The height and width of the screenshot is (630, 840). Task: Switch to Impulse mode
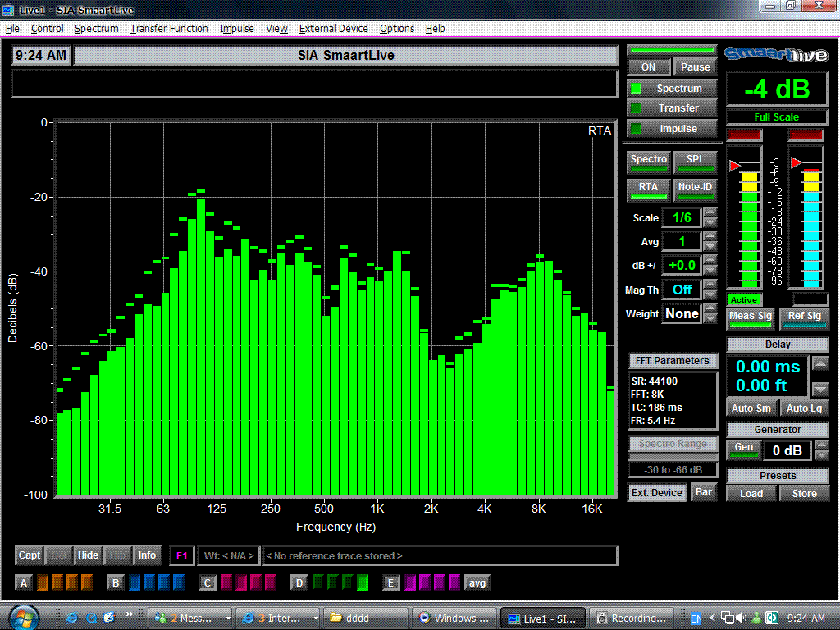click(672, 129)
